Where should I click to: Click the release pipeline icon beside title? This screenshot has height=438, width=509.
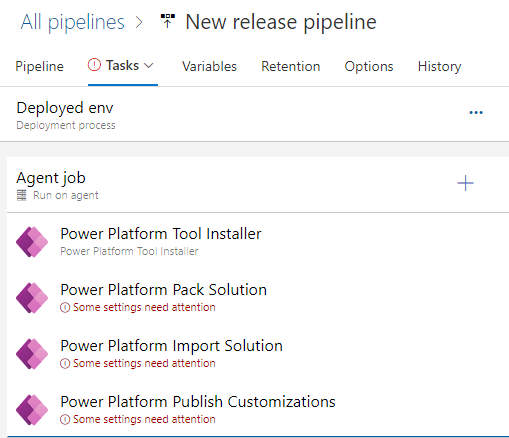168,21
